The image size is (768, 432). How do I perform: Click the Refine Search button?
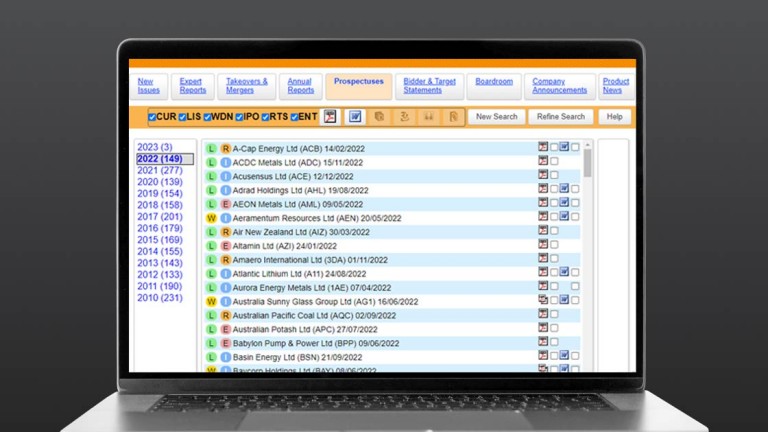[x=561, y=117]
